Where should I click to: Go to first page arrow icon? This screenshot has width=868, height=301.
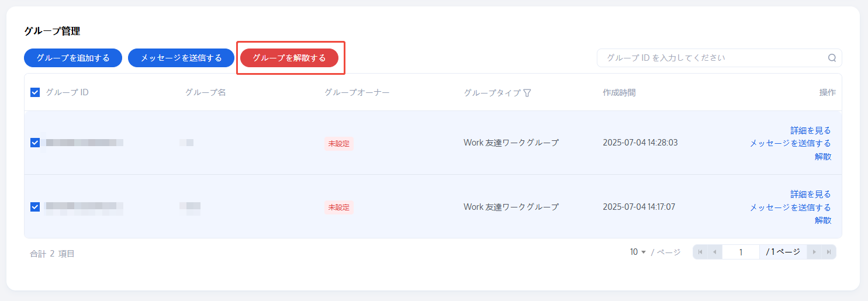click(700, 252)
